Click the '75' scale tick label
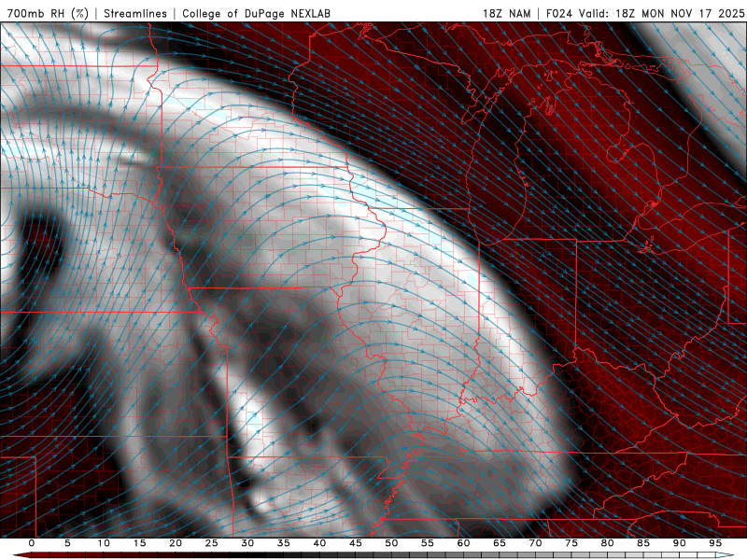 pyautogui.click(x=571, y=543)
